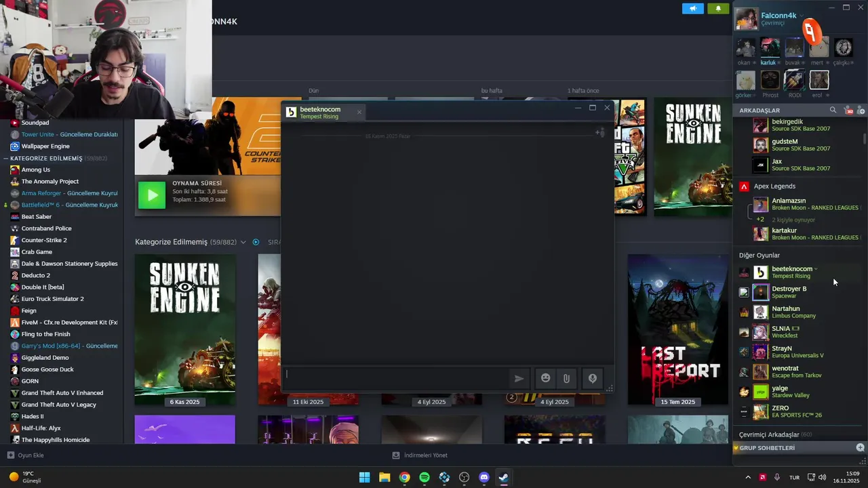This screenshot has width=868, height=488.
Task: Open File Explorer from the taskbar
Action: tap(384, 477)
